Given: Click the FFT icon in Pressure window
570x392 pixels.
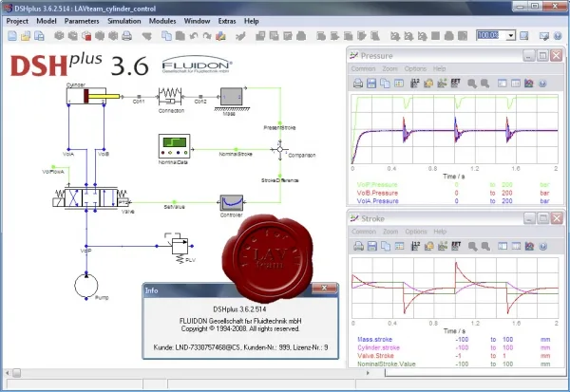Looking at the screenshot, I should tap(455, 84).
